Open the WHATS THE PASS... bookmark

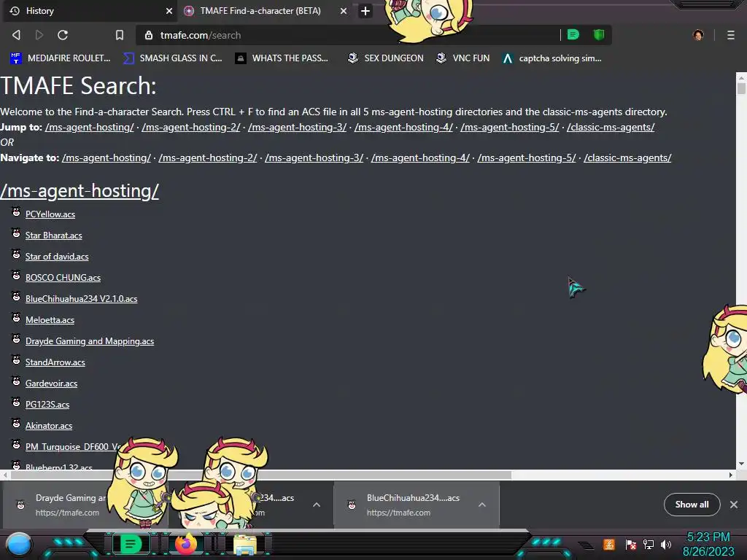282,58
